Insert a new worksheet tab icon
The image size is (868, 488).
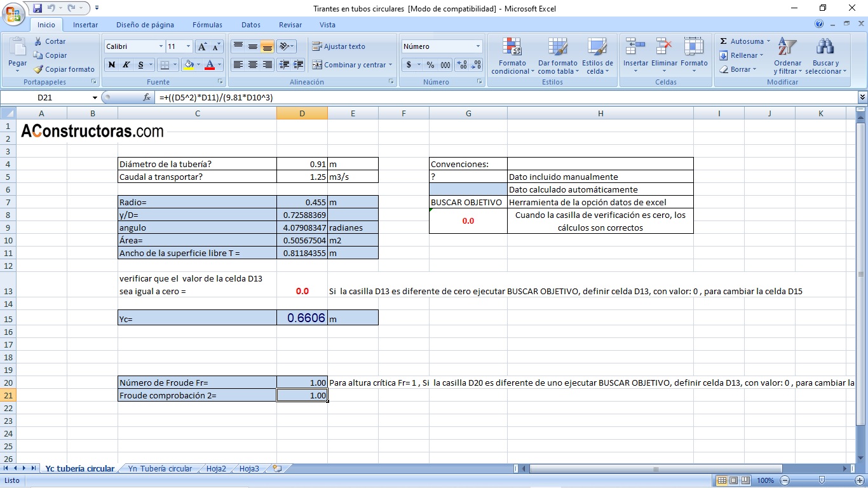click(x=277, y=469)
